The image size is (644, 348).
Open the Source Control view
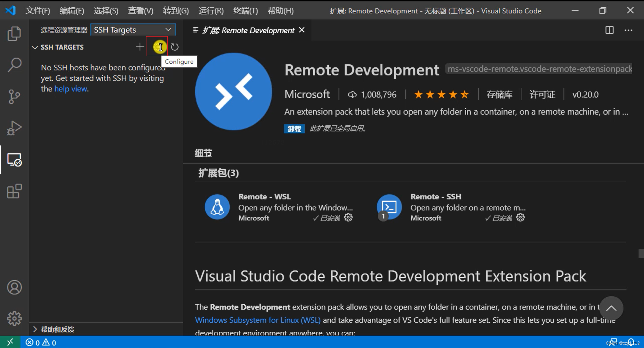14,97
